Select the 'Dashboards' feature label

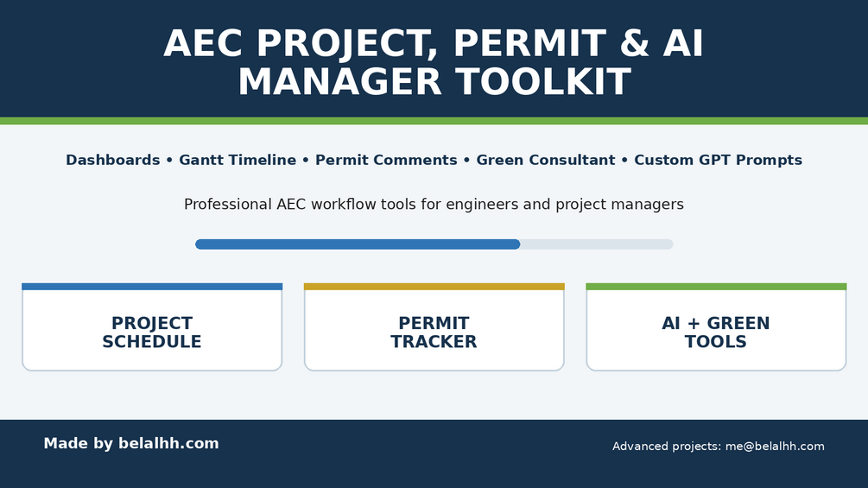coord(113,160)
